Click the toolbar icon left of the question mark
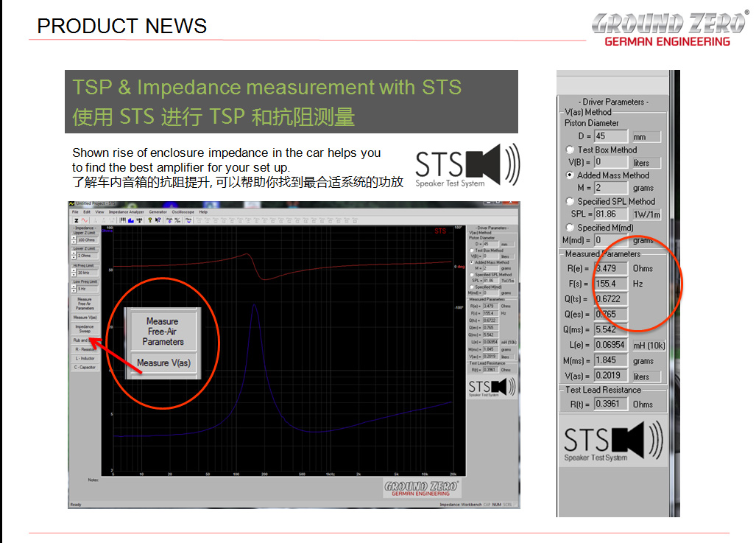Viewport: 756px width, 543px height. pos(140,220)
